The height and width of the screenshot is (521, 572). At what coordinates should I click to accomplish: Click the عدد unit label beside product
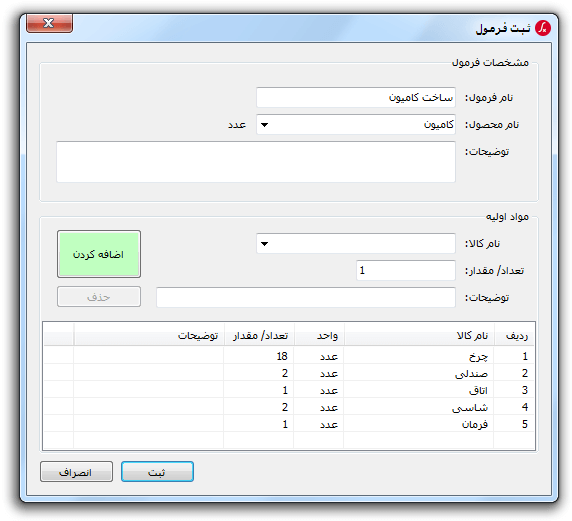tap(237, 125)
